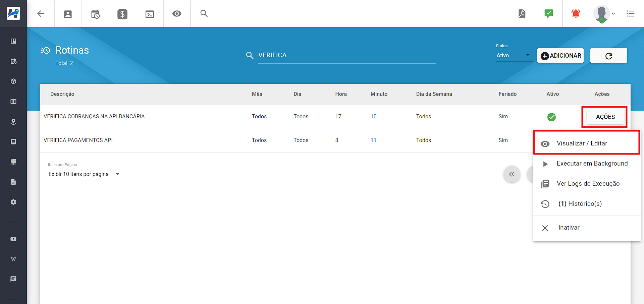
Task: Open the terminal console toolbar icon
Action: pyautogui.click(x=150, y=14)
